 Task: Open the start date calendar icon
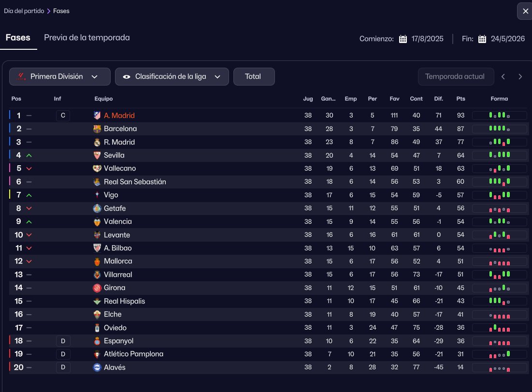pos(403,39)
